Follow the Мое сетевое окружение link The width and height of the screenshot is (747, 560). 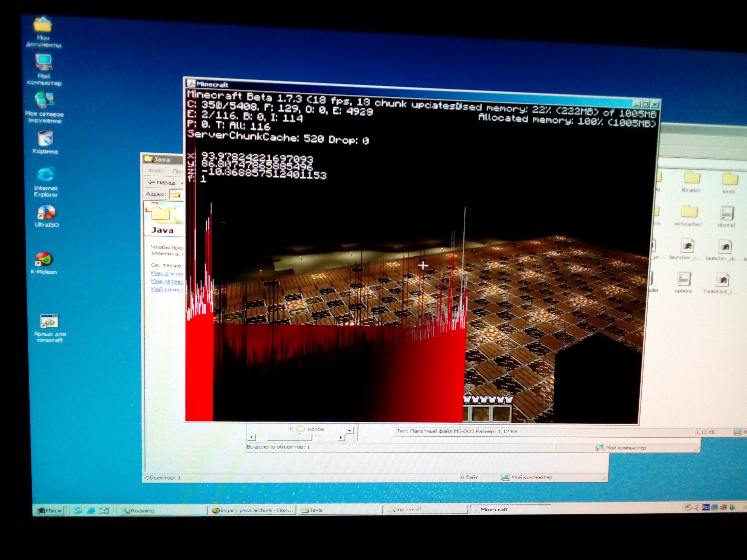(167, 281)
